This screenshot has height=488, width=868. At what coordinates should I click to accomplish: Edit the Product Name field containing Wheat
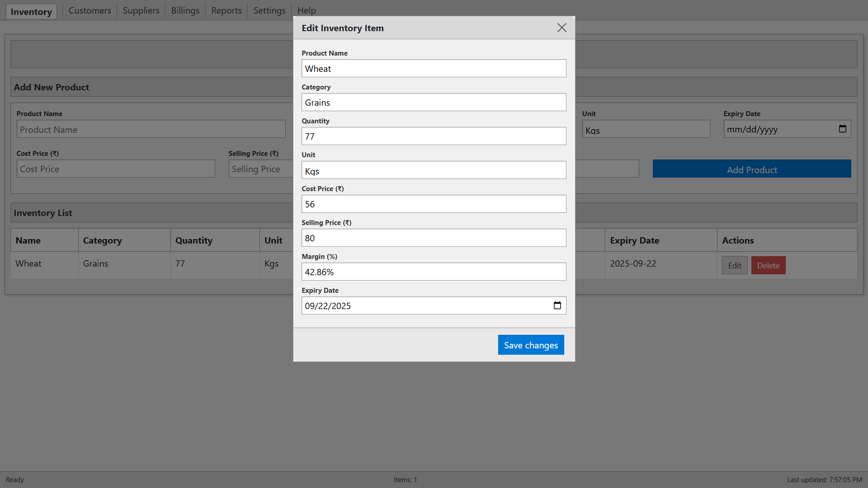[x=434, y=68]
